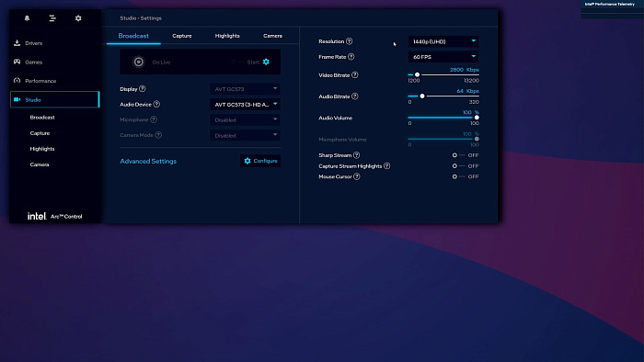
Task: Click help icon next to Audio Device
Action: [156, 104]
